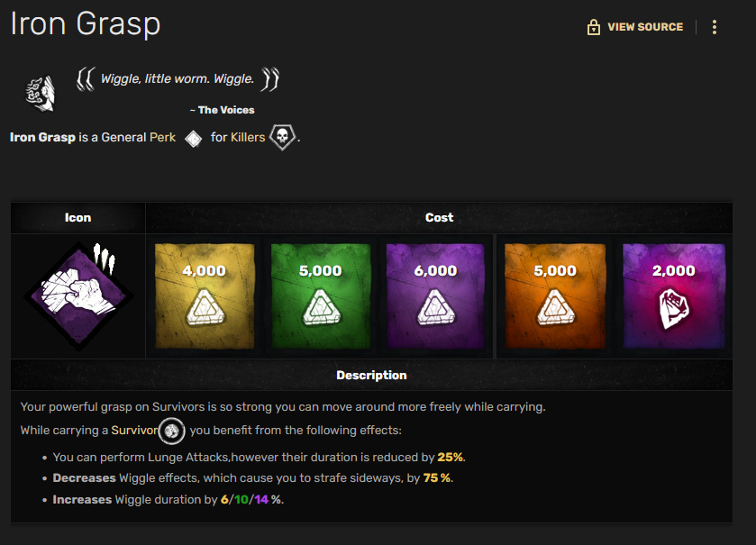Viewport: 756px width, 545px height.
Task: Open the Perk link
Action: point(162,137)
